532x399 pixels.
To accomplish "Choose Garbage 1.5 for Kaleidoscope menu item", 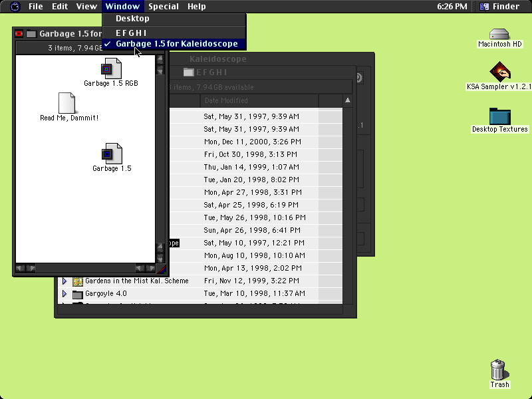I will pos(174,44).
